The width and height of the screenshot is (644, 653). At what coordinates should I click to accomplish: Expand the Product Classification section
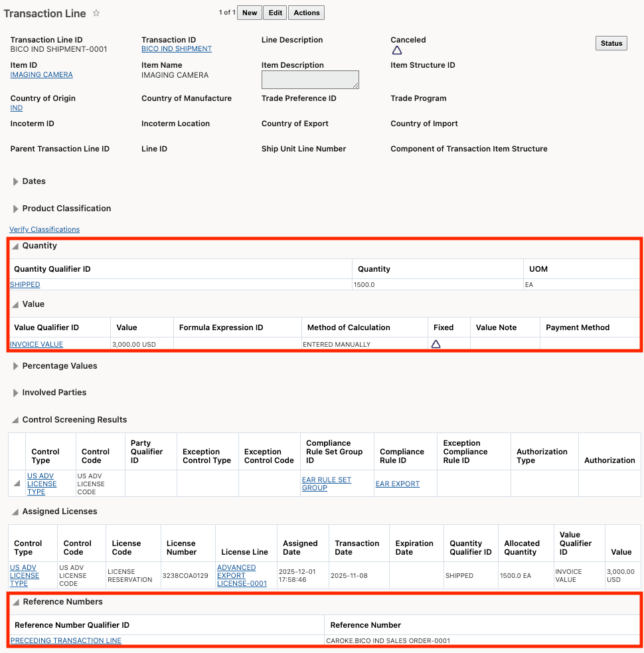click(x=16, y=208)
